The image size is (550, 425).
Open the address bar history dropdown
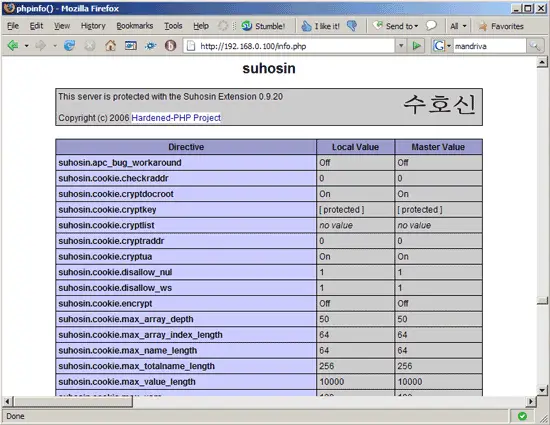[401, 46]
